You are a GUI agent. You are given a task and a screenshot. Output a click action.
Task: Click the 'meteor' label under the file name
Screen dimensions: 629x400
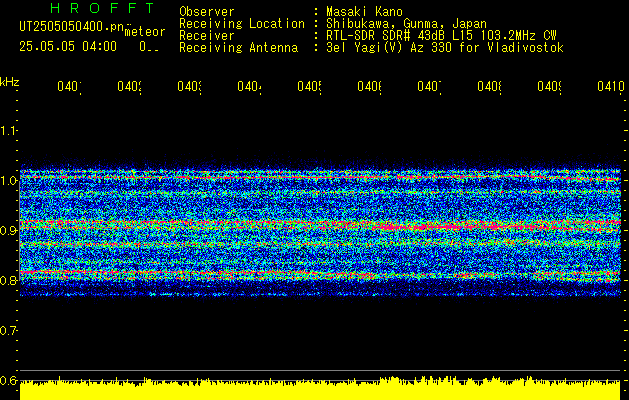click(144, 31)
